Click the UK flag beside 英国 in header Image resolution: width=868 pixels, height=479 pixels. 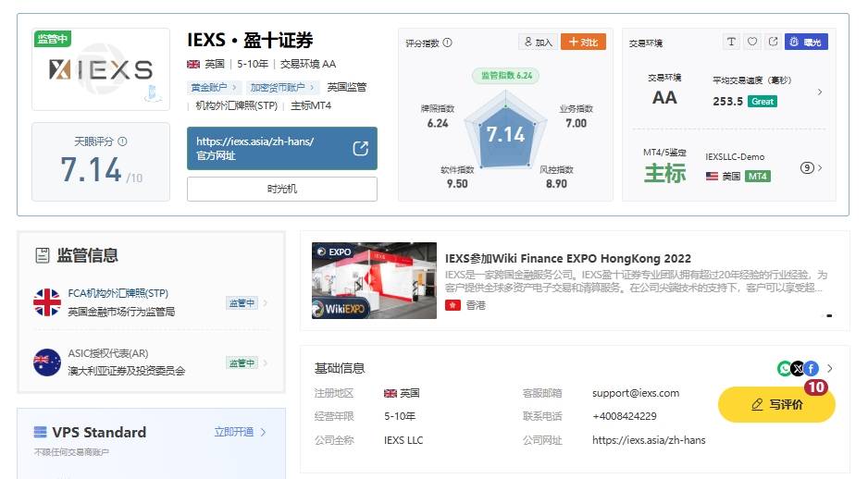pyautogui.click(x=193, y=64)
